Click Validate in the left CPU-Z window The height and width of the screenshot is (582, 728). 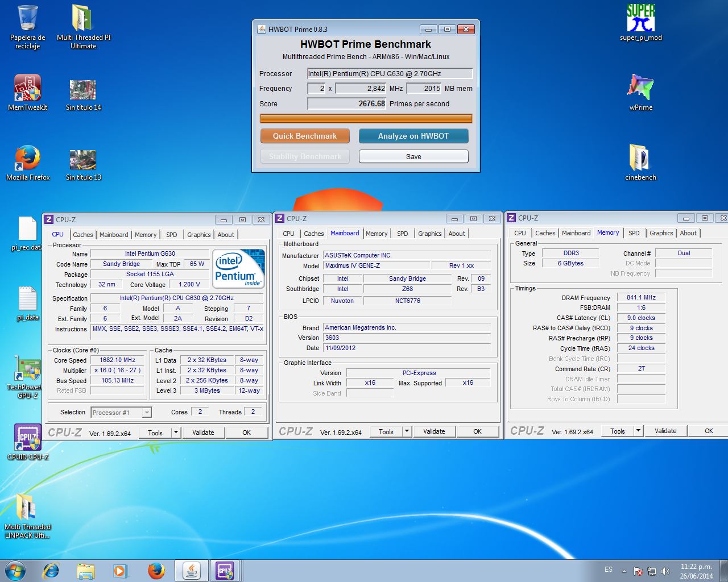[203, 433]
